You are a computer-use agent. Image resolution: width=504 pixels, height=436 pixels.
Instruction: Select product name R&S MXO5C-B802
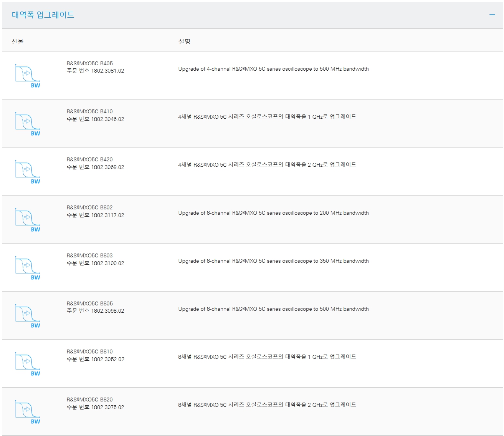pos(90,207)
